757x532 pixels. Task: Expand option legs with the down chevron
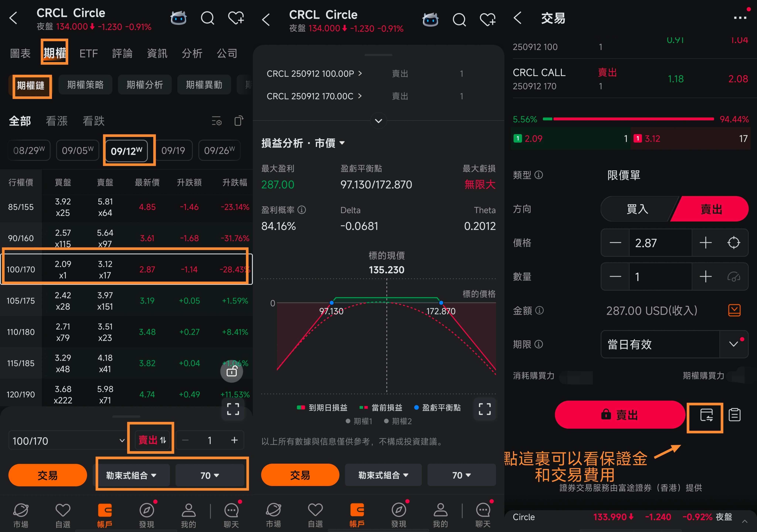(x=378, y=121)
